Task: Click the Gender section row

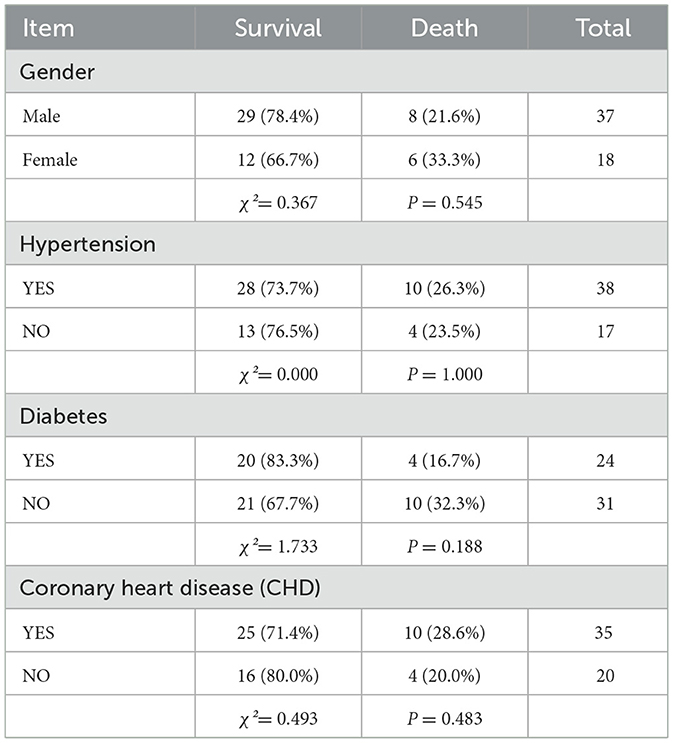Action: click(337, 71)
